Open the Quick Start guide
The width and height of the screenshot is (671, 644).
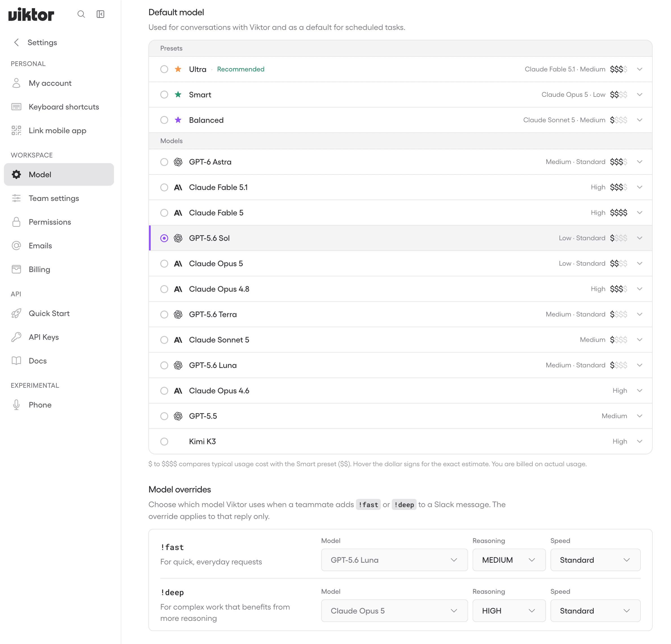59,313
